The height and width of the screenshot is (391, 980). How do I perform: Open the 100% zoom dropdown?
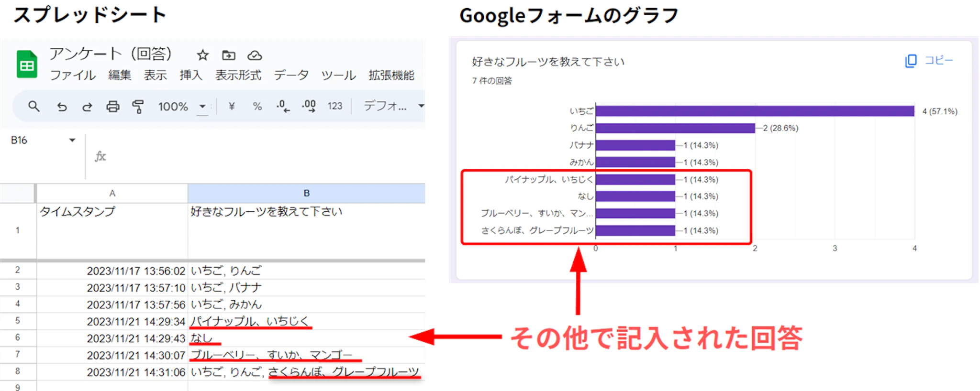(202, 106)
